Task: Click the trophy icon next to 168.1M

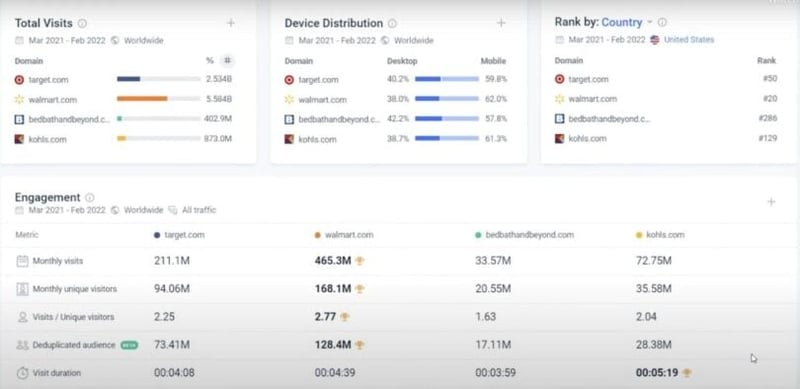Action: 360,289
